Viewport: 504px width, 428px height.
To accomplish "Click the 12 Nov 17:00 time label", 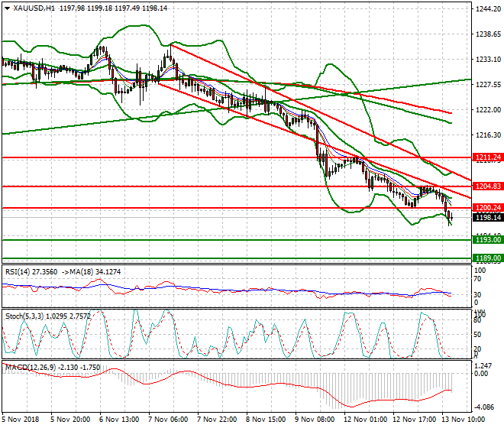I will pyautogui.click(x=415, y=420).
